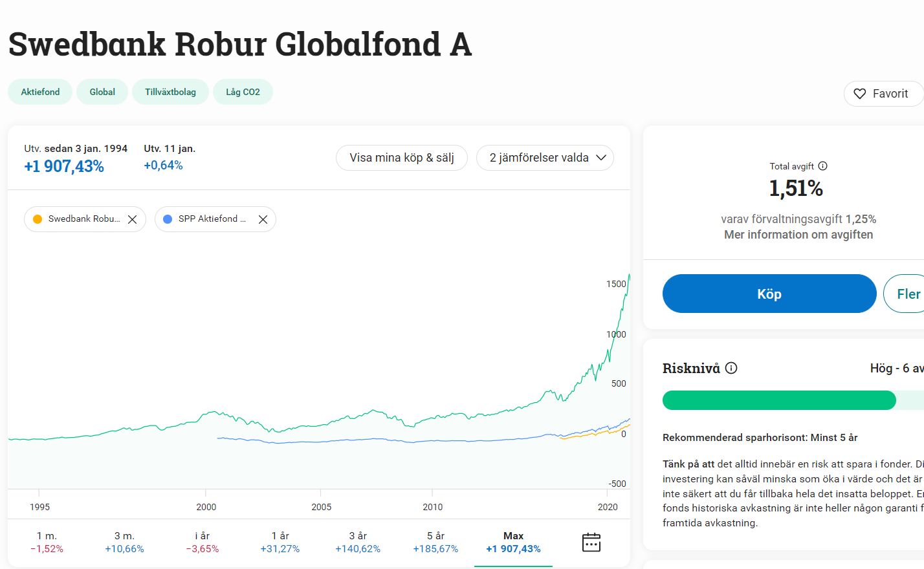This screenshot has height=569, width=924.
Task: Remove the SPP Aktiefond comparison chip
Action: click(x=263, y=219)
